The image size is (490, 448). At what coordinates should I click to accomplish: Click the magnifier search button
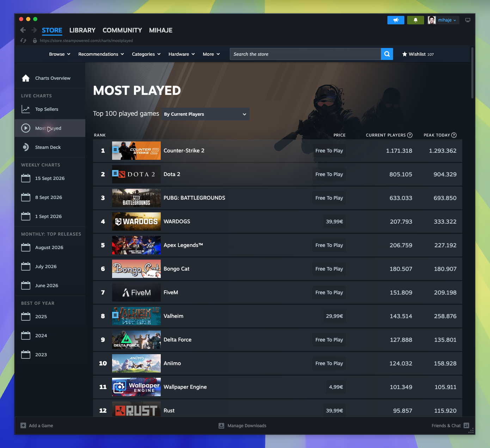387,54
